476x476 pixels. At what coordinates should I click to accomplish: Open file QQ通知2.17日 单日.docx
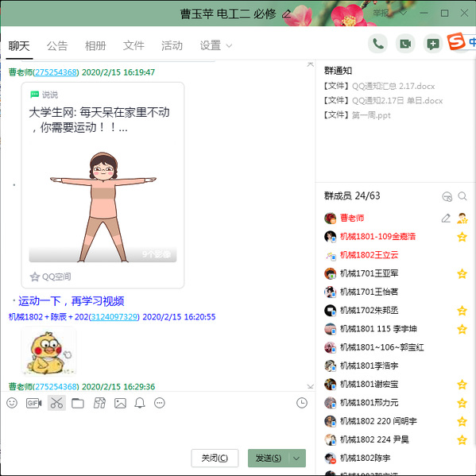tap(397, 100)
